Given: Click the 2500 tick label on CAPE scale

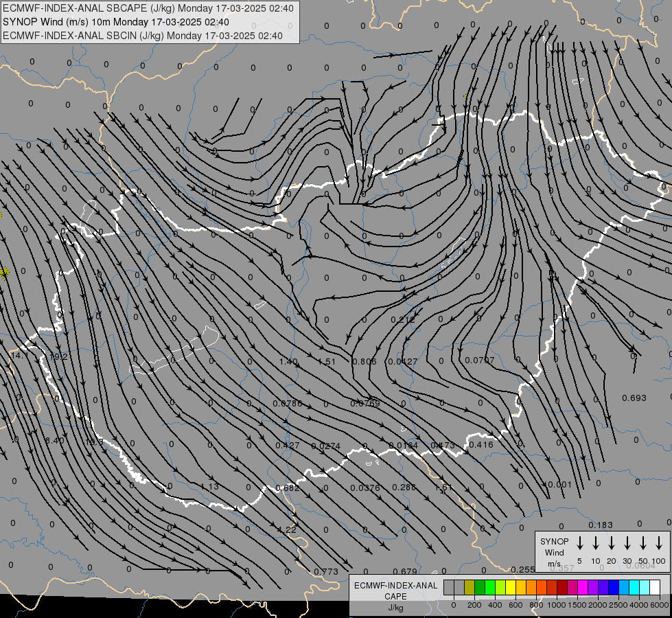Looking at the screenshot, I should (618, 605).
